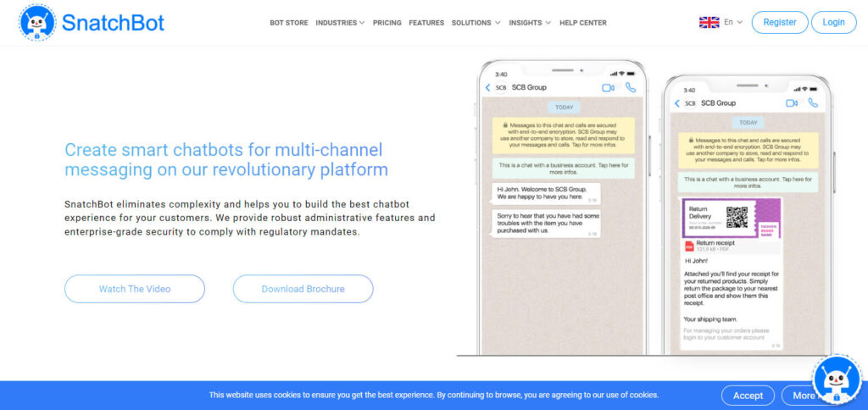868x410 pixels.
Task: Click the Login button
Action: pyautogui.click(x=834, y=22)
